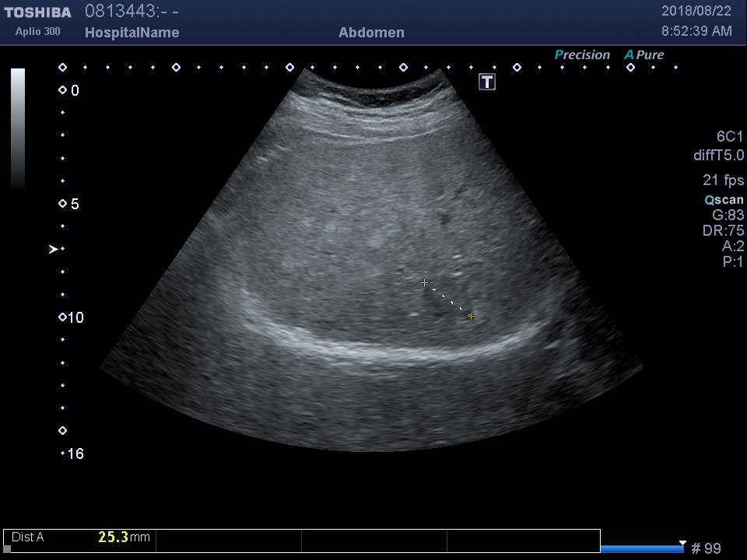The image size is (747, 560).
Task: Open the Abdomen exam preset label
Action: click(371, 33)
